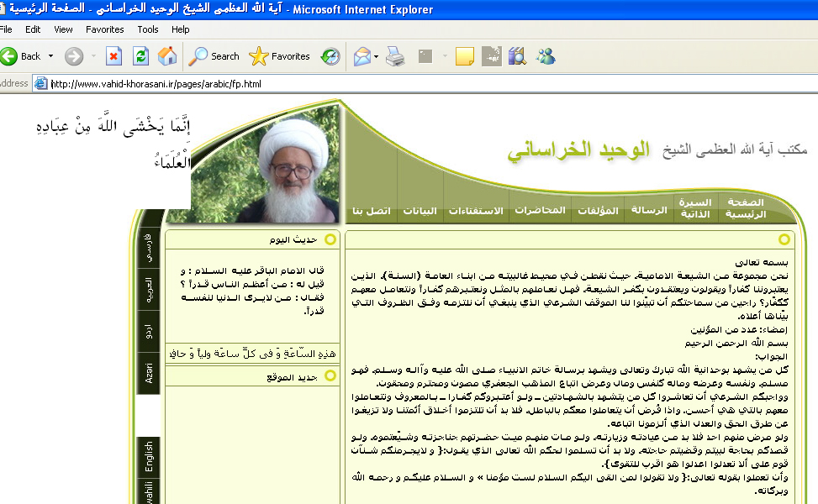This screenshot has height=504, width=818.
Task: Expand the Edit button dropdown arrow
Action: coord(445,55)
